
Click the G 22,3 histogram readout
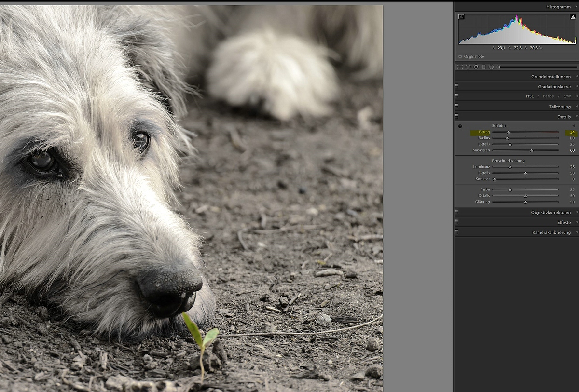pyautogui.click(x=514, y=48)
